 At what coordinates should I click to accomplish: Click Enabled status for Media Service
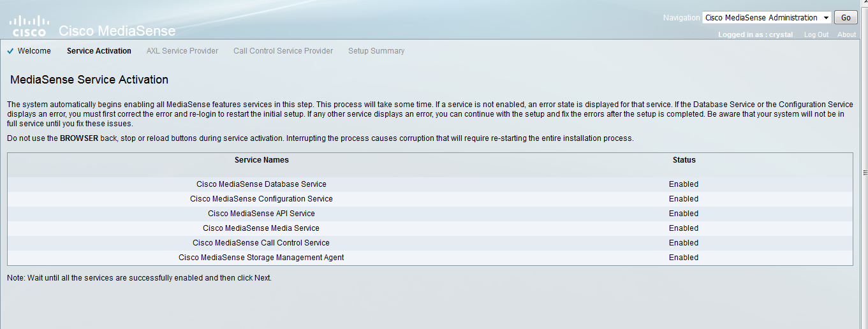684,228
